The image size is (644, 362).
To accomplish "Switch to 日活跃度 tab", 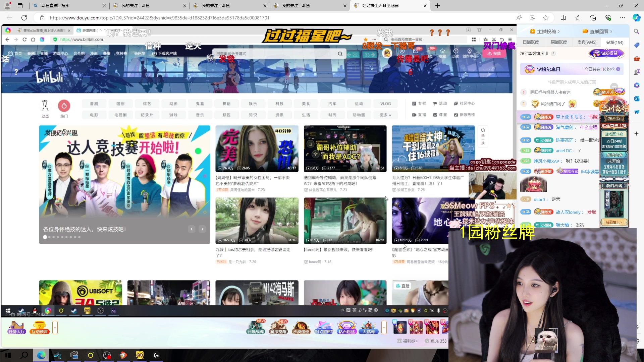I will coord(531,42).
